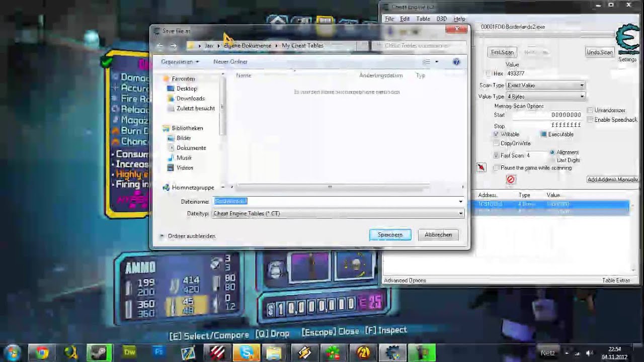Click the Dateiname text field
Viewport: 644px width, 362px height.
click(x=335, y=202)
